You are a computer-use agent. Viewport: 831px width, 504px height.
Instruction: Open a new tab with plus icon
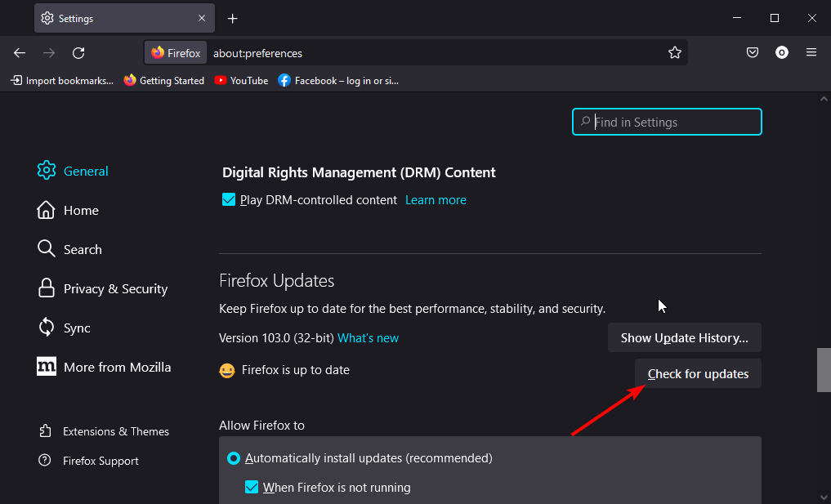(233, 18)
